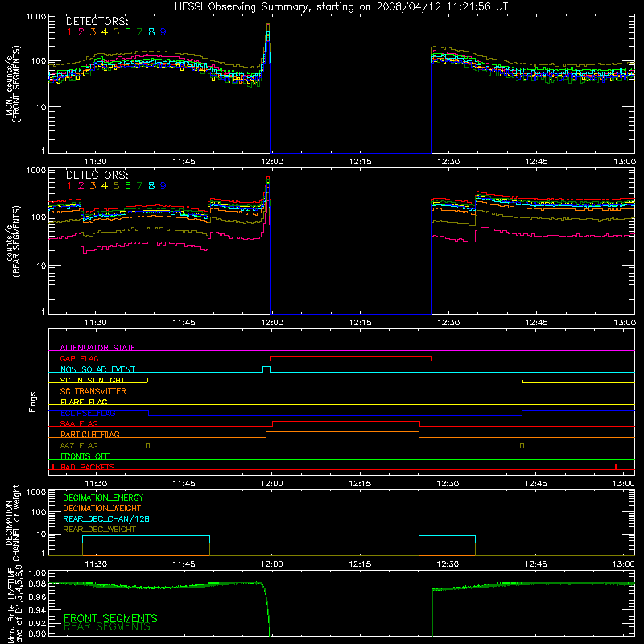Click the vertical Flags axis title
This screenshot has height=644, width=644.
(x=33, y=402)
